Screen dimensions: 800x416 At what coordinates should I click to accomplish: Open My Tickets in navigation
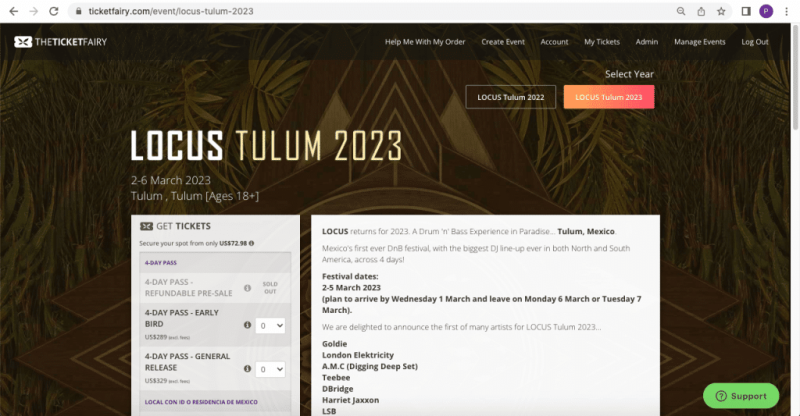(602, 42)
